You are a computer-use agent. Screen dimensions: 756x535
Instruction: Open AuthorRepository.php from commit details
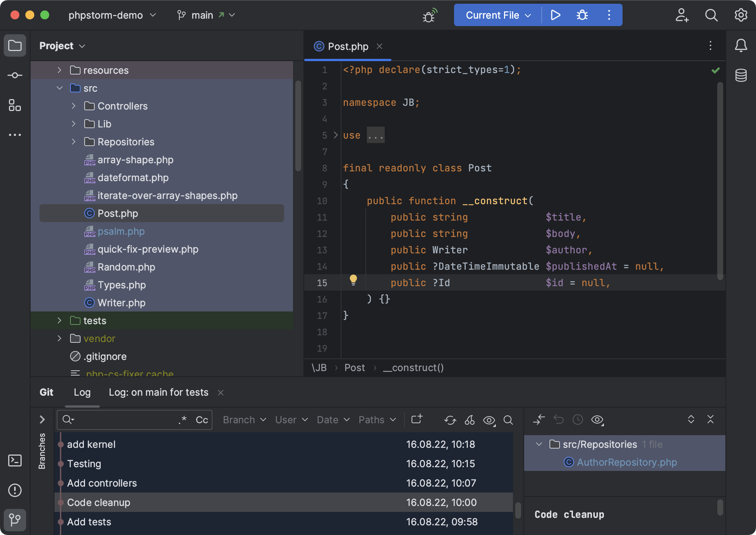(x=625, y=462)
